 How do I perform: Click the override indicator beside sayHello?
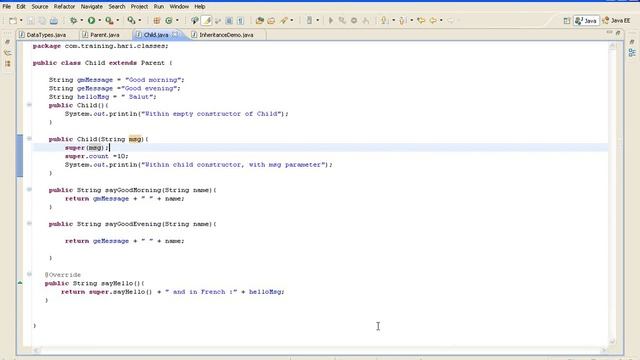(20, 283)
